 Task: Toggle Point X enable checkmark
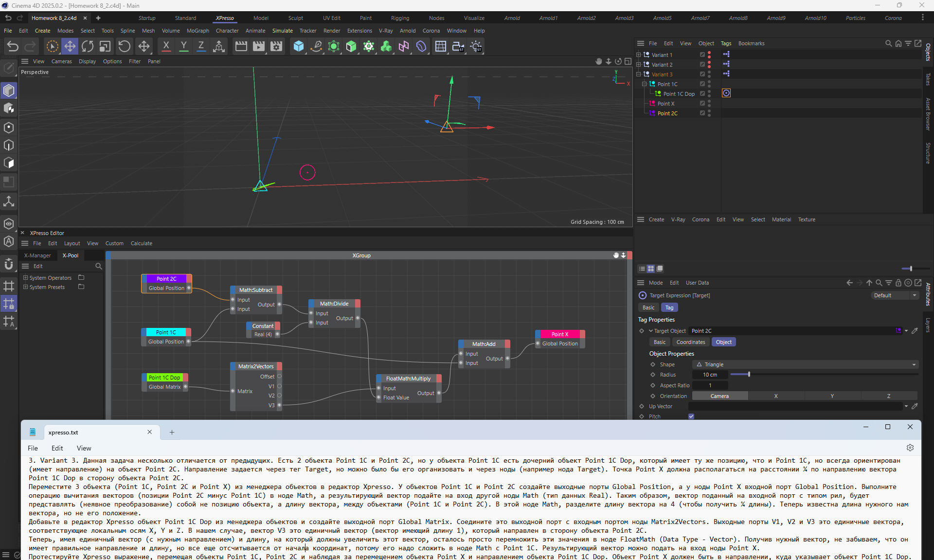click(x=702, y=104)
